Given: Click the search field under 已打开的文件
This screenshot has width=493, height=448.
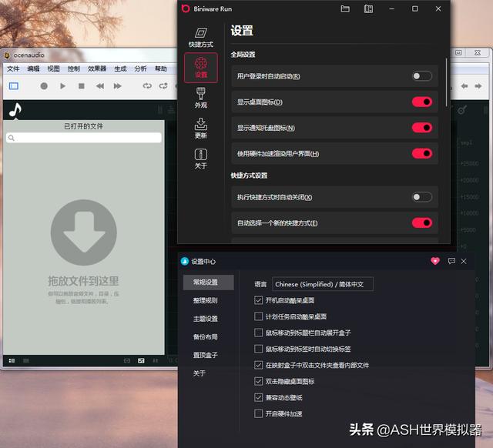Looking at the screenshot, I should coord(84,138).
